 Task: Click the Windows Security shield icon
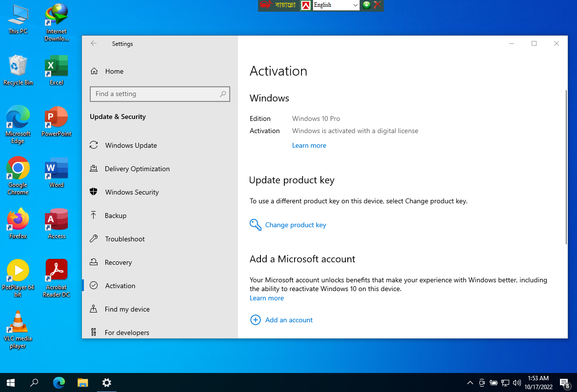[94, 192]
